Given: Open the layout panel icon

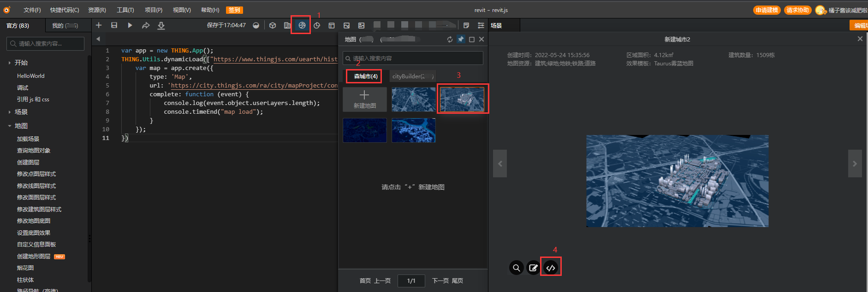Looking at the screenshot, I should [x=332, y=25].
